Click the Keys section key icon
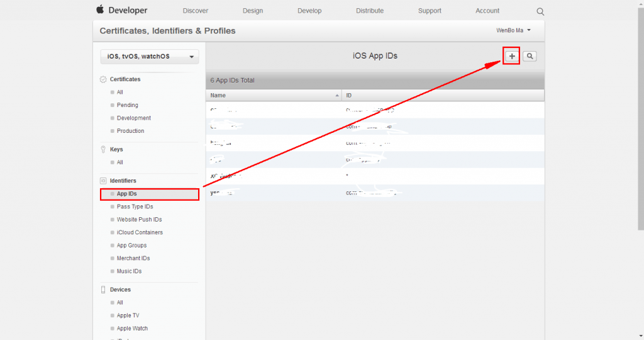This screenshot has height=340, width=644. (x=103, y=150)
